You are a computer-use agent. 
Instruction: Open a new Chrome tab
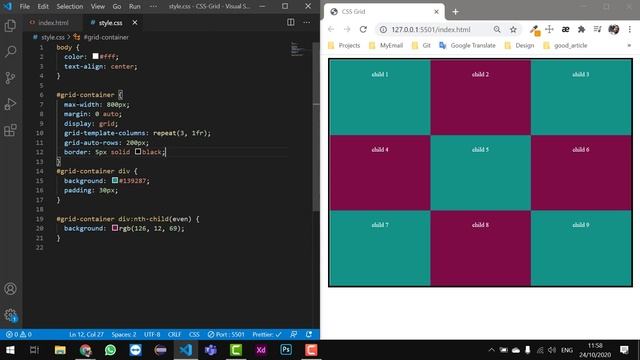point(455,12)
